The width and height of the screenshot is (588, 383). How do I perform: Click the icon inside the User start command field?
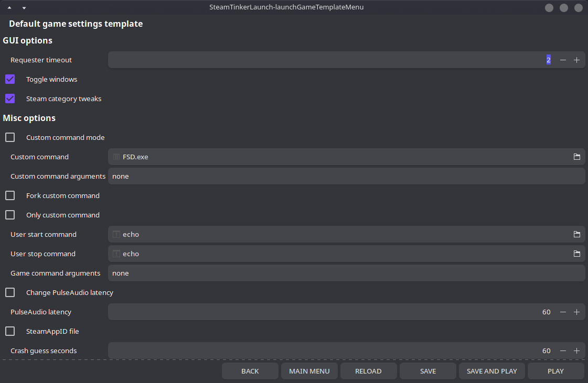click(x=116, y=234)
